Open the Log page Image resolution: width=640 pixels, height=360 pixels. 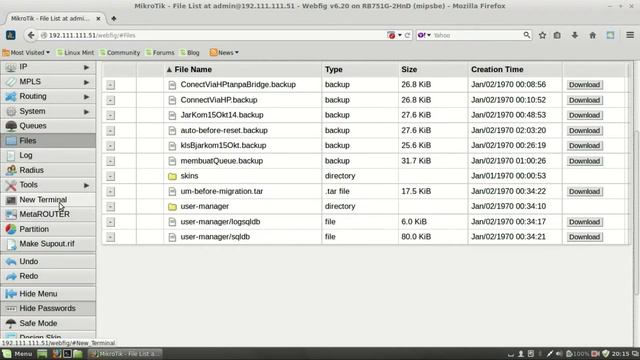[x=48, y=155]
